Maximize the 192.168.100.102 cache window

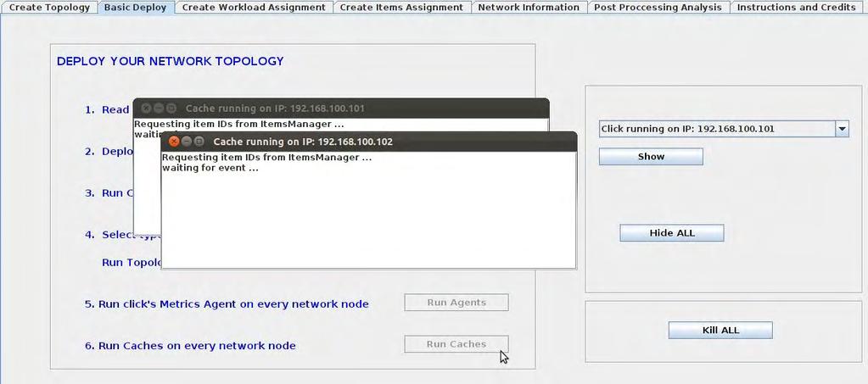199,142
